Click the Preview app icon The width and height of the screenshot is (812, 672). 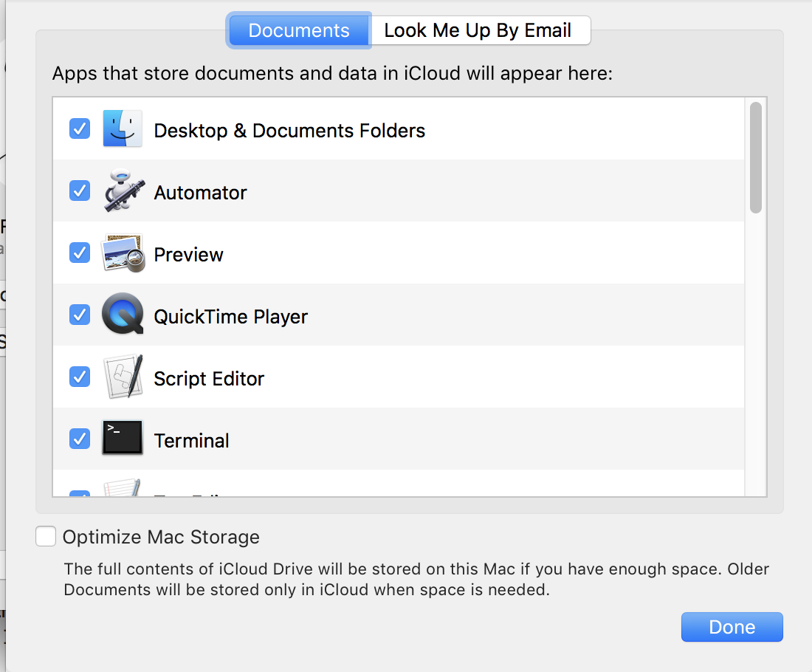tap(122, 253)
